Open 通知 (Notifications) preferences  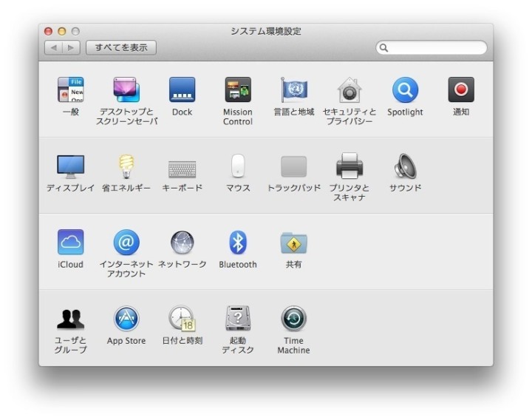[461, 89]
